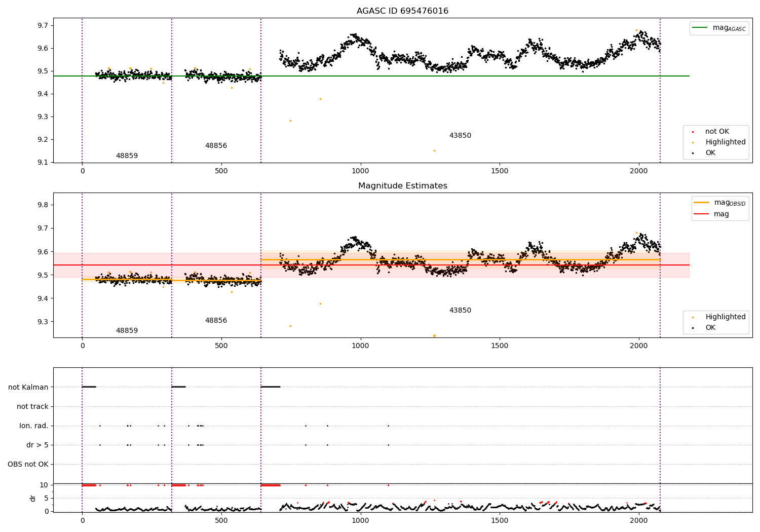760x532 pixels.
Task: Click the "Magnitude Estimates" subplot title
Action: [x=402, y=186]
